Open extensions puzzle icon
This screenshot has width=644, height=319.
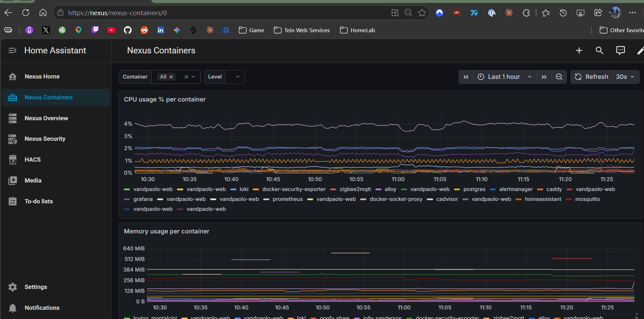tap(526, 13)
